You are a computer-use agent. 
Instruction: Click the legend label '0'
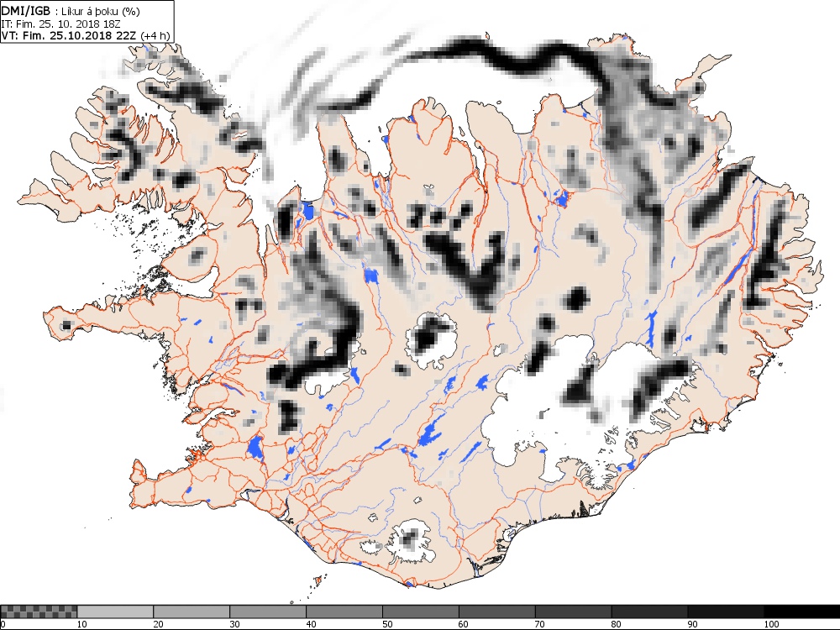click(3, 624)
